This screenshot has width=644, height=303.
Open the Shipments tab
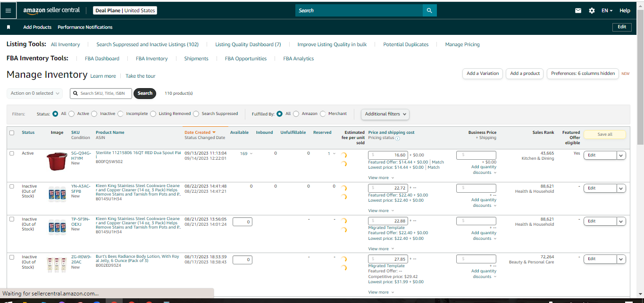coord(196,58)
